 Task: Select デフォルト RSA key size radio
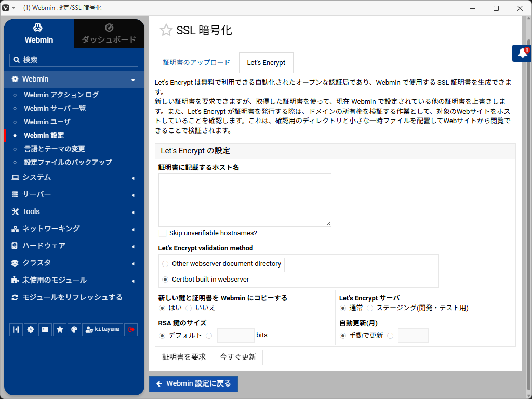click(x=162, y=336)
